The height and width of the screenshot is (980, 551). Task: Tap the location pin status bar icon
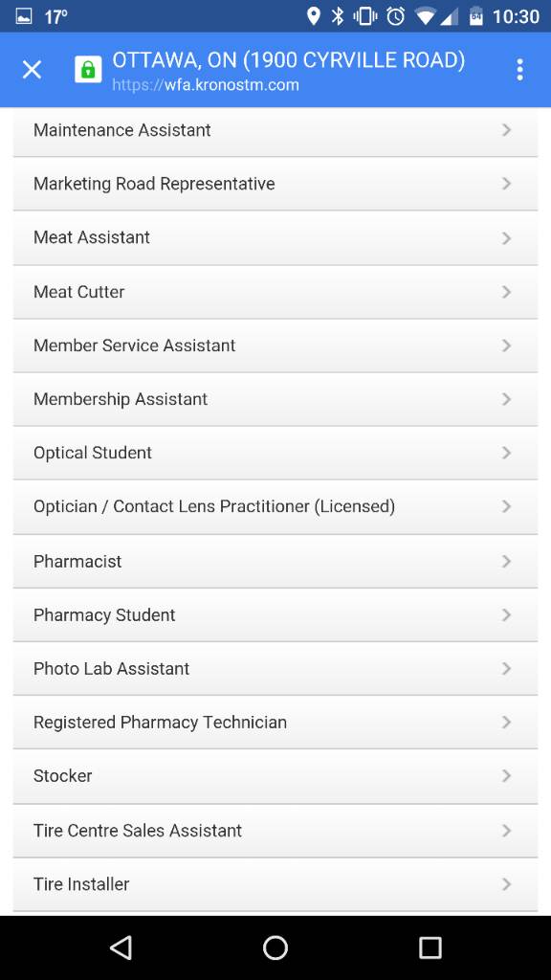(314, 16)
